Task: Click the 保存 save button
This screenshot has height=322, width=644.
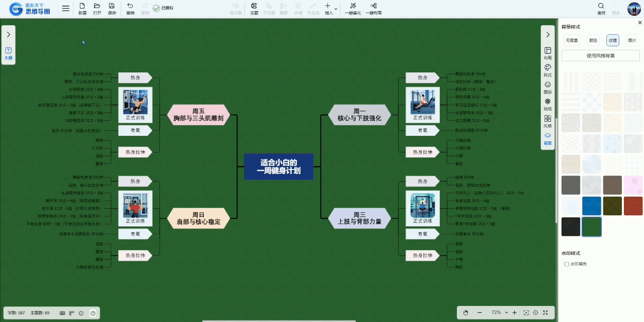Action: tap(112, 9)
